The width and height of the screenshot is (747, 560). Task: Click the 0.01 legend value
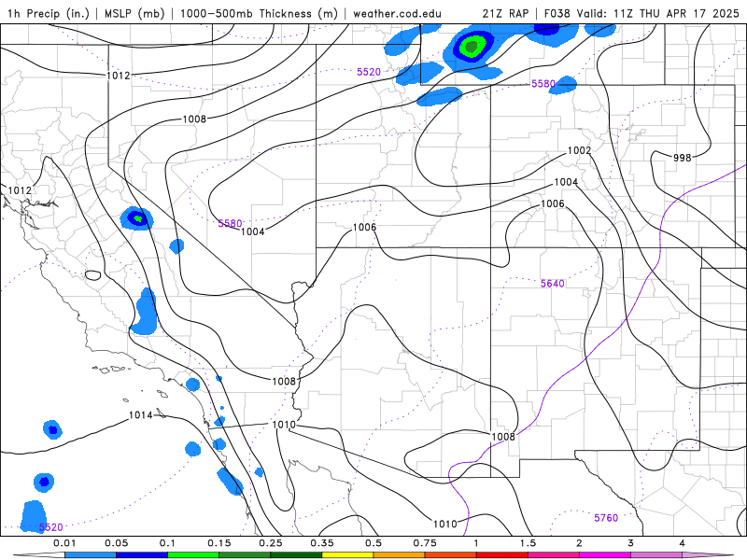pyautogui.click(x=64, y=543)
